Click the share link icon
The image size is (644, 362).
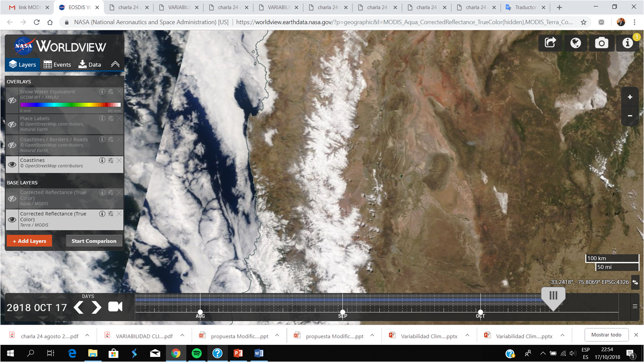coord(550,43)
